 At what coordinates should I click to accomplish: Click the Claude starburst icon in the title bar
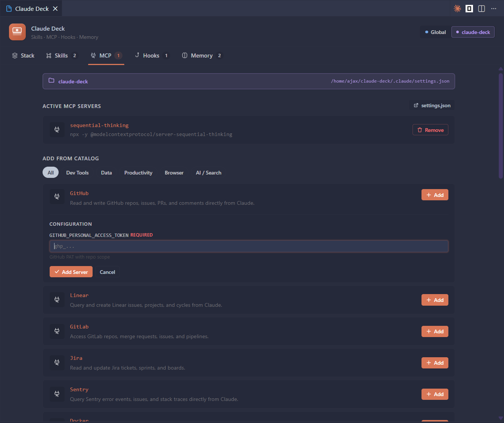(457, 9)
